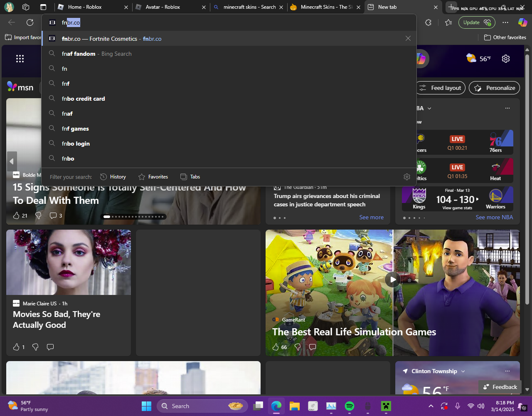Play the Simulation Games video
Image resolution: width=532 pixels, height=416 pixels.
pos(393,280)
